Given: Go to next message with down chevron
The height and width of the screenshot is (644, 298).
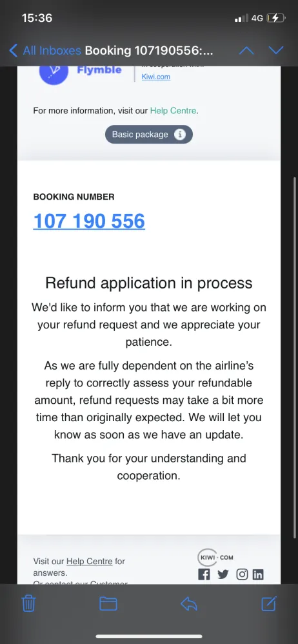Looking at the screenshot, I should pyautogui.click(x=276, y=50).
